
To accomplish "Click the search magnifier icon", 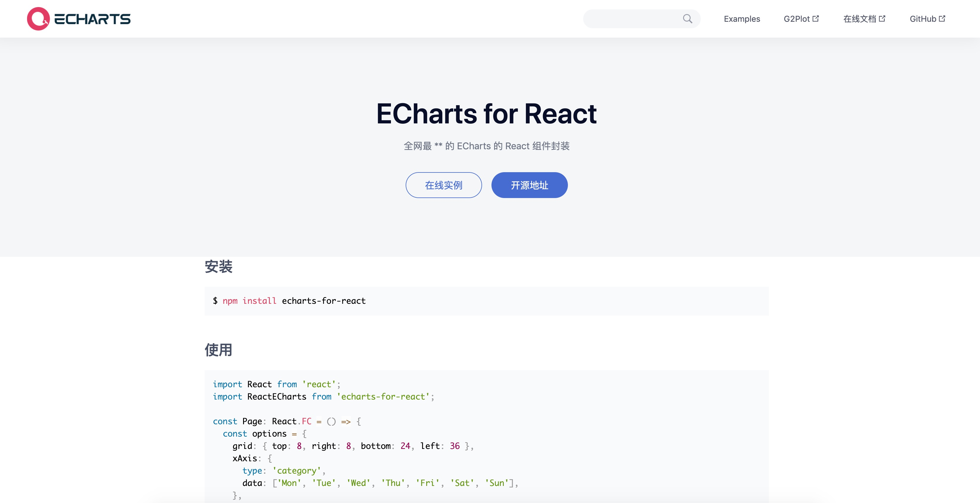I will pos(688,19).
